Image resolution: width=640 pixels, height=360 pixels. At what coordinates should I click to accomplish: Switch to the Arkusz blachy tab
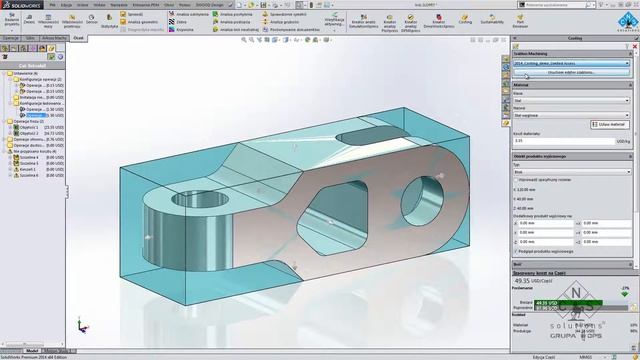tap(54, 38)
